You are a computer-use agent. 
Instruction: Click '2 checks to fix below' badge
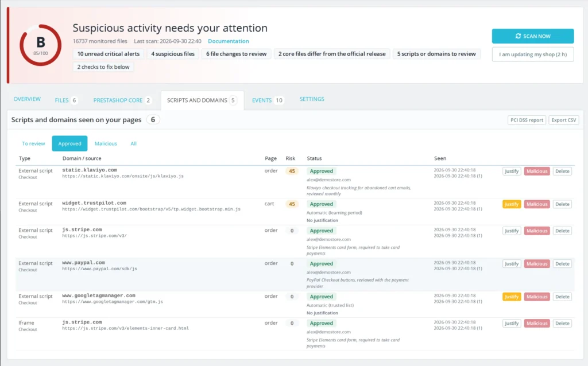103,67
